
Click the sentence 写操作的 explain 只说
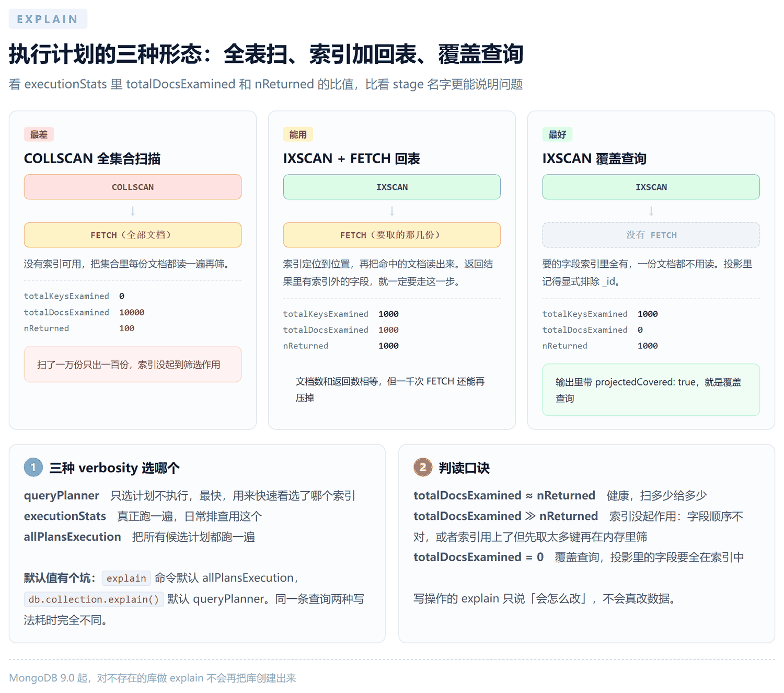click(545, 598)
